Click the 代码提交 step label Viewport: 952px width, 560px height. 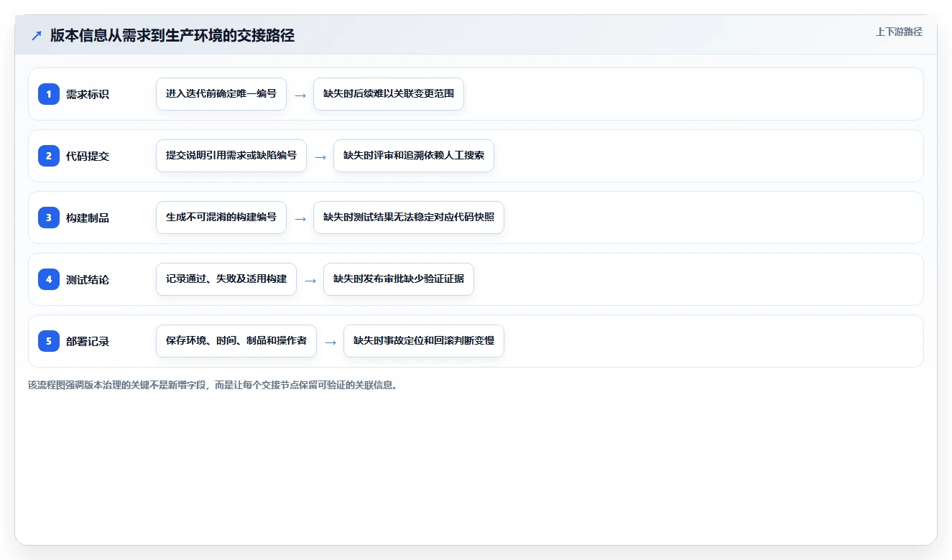88,156
